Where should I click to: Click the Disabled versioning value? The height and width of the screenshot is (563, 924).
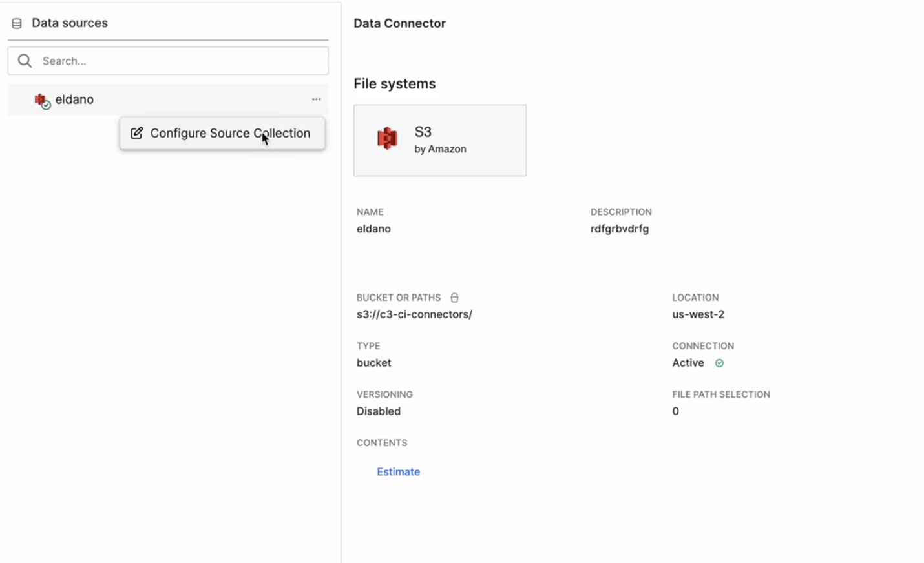click(x=378, y=411)
